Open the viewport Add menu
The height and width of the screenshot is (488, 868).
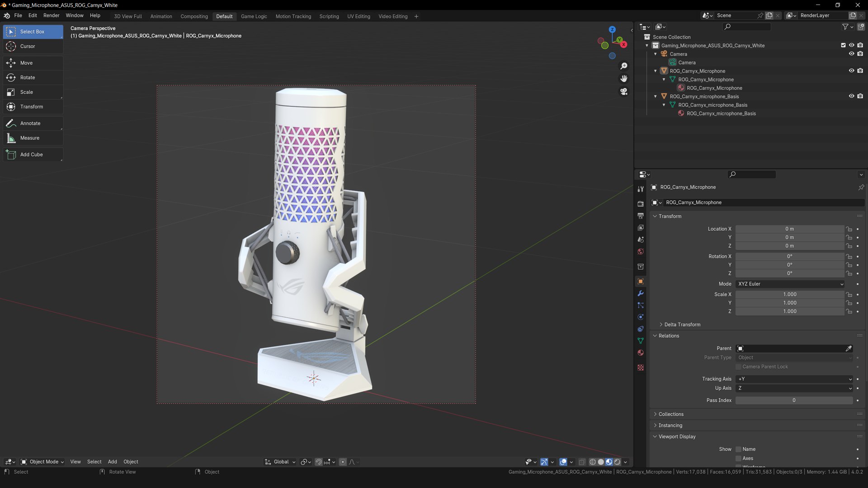pos(112,462)
